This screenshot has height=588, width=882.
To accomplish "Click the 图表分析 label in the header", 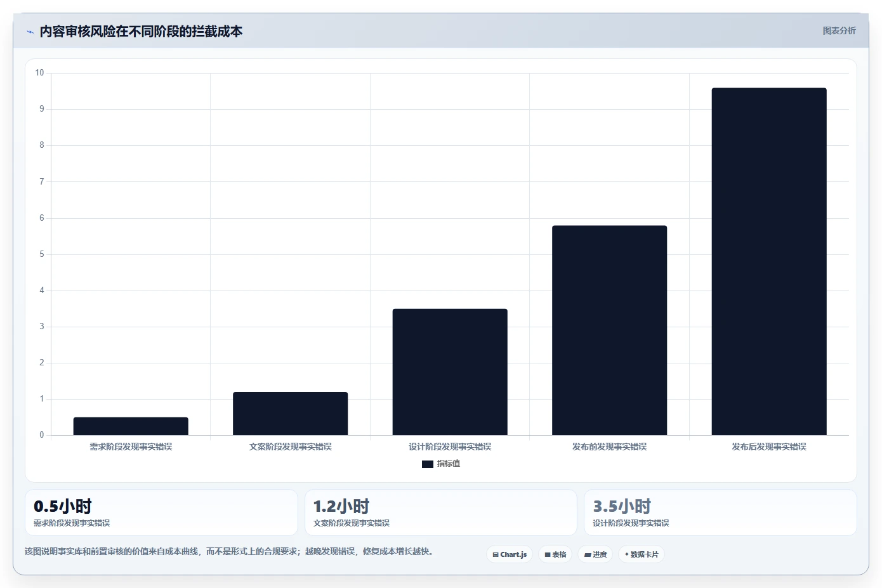I will pyautogui.click(x=839, y=30).
